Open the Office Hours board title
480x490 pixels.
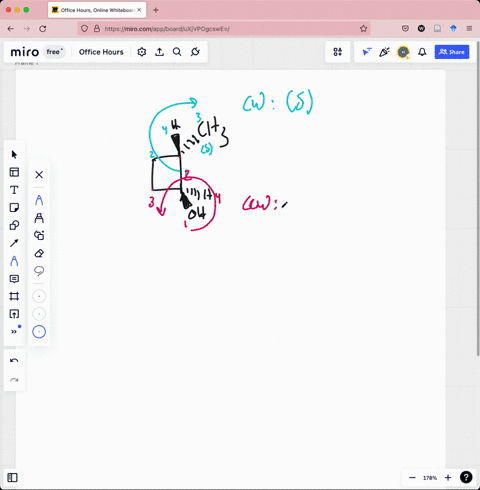101,52
